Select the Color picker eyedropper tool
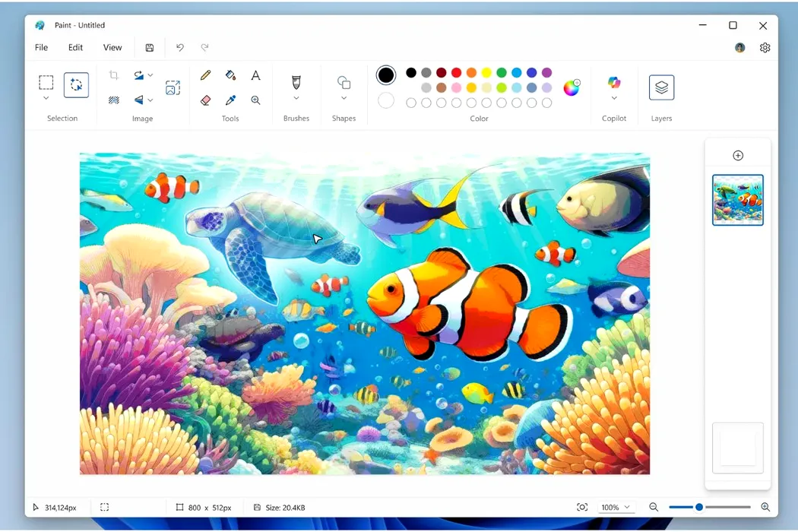The image size is (798, 532). point(230,100)
